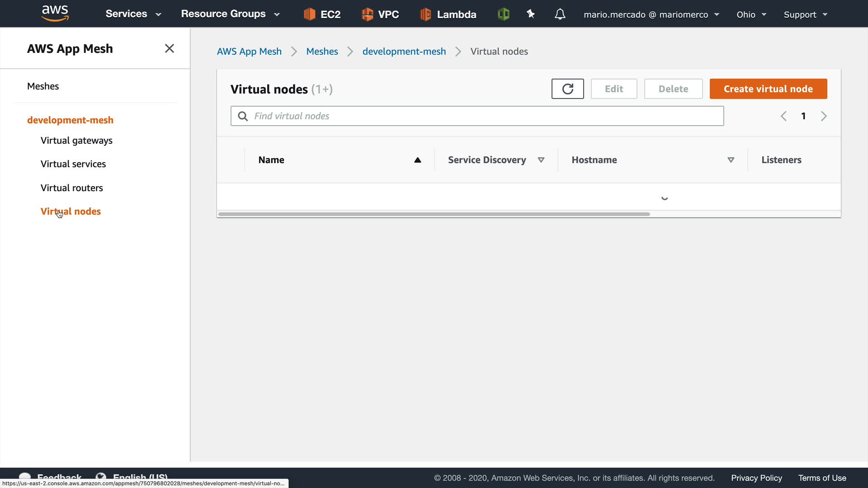The width and height of the screenshot is (868, 488).
Task: Open the notifications bell
Action: tap(560, 14)
